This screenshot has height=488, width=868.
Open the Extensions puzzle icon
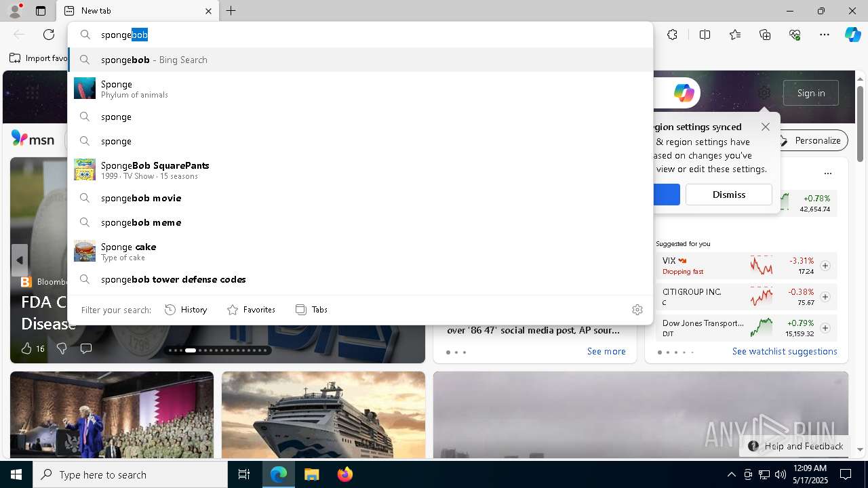tap(672, 35)
